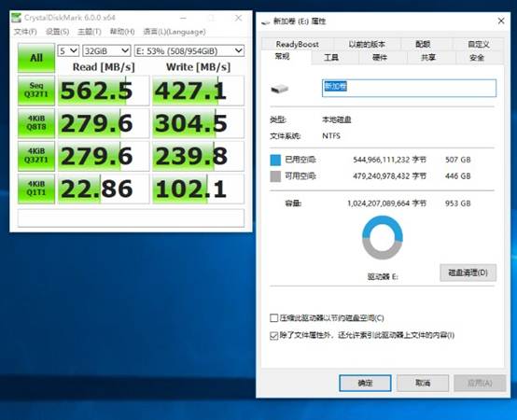Click the volume name input field
517x420 pixels.
[409, 88]
